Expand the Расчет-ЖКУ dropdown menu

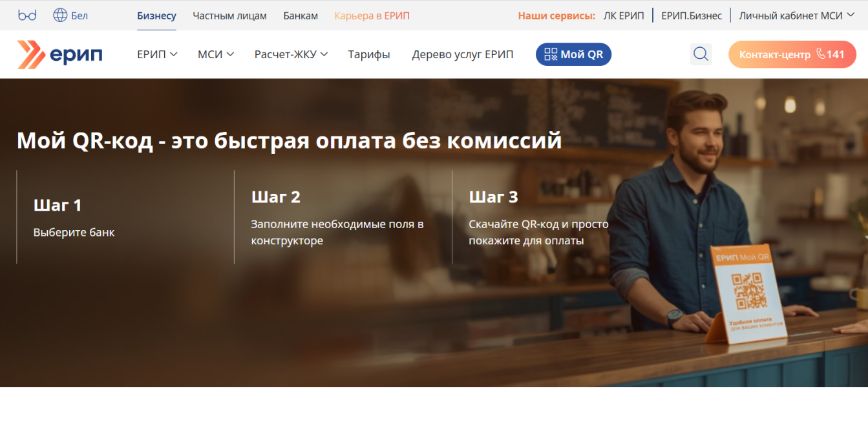point(291,54)
